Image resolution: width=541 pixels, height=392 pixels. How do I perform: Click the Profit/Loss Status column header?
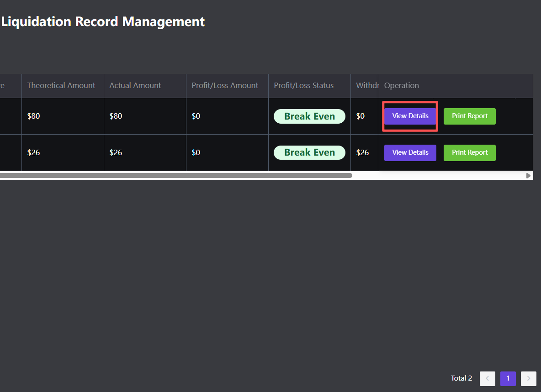coord(303,85)
